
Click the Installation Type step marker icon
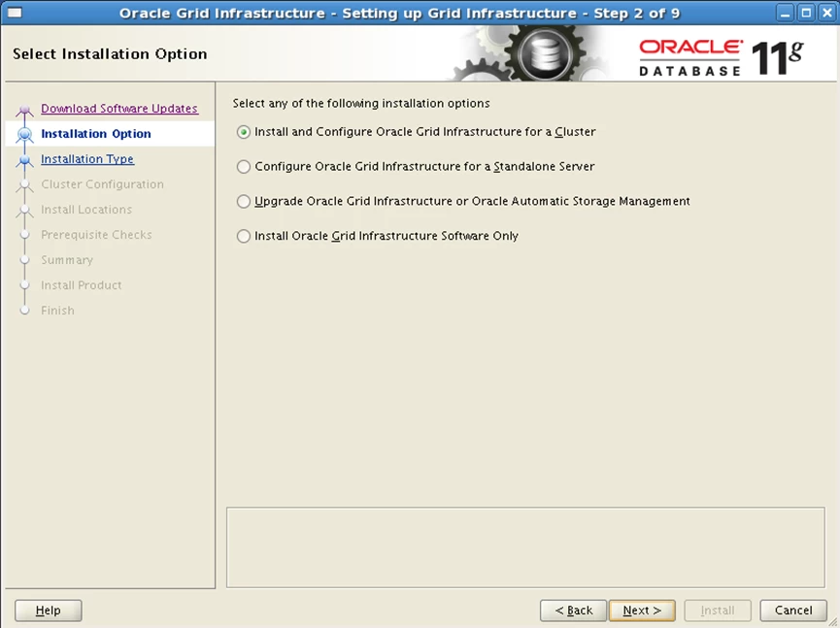pos(24,159)
